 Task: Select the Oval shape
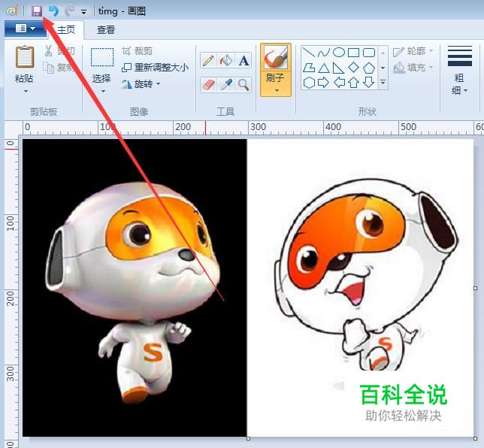[339, 53]
